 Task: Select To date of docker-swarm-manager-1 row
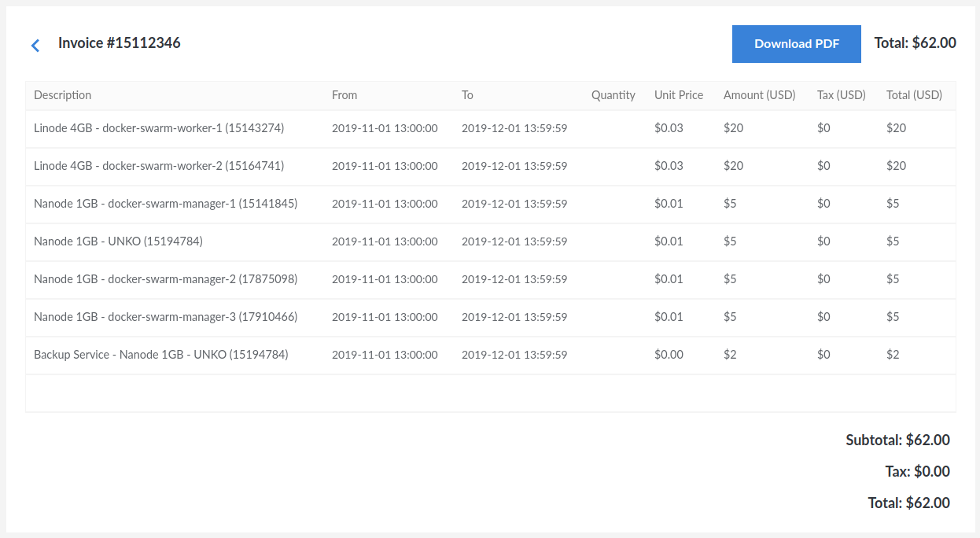point(514,204)
